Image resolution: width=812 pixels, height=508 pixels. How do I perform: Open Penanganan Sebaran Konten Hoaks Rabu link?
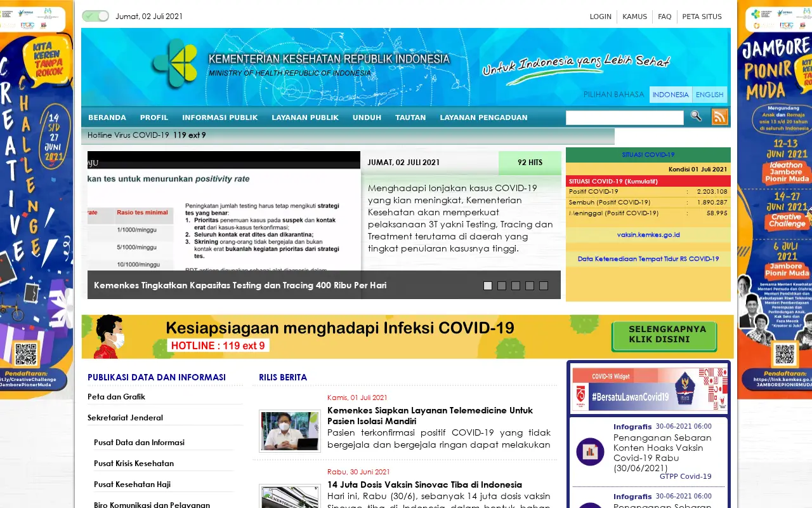click(662, 453)
